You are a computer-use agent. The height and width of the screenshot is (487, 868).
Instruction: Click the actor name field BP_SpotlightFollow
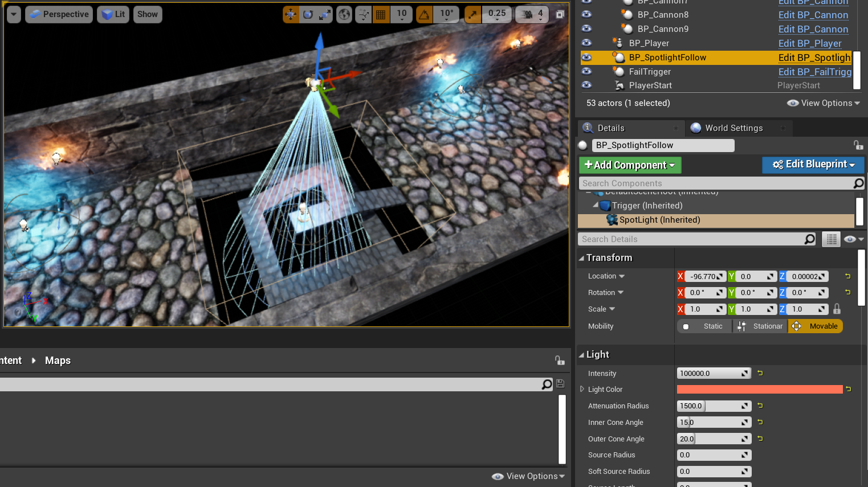click(x=663, y=145)
